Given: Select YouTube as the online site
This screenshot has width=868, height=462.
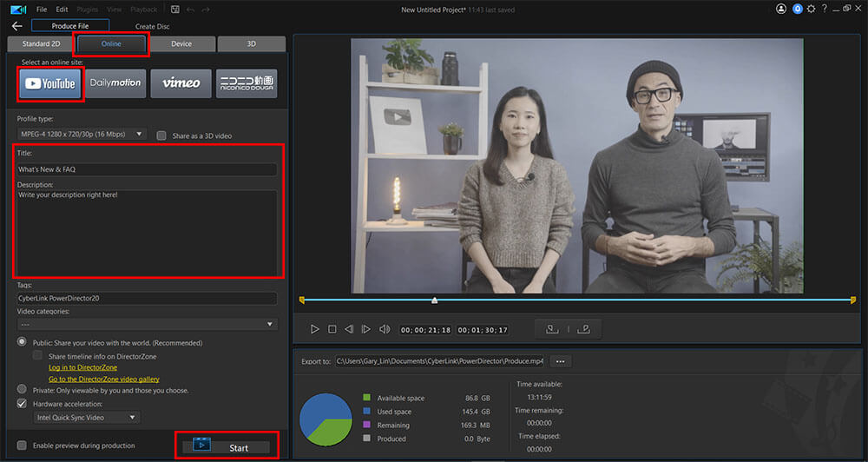Looking at the screenshot, I should [x=51, y=83].
